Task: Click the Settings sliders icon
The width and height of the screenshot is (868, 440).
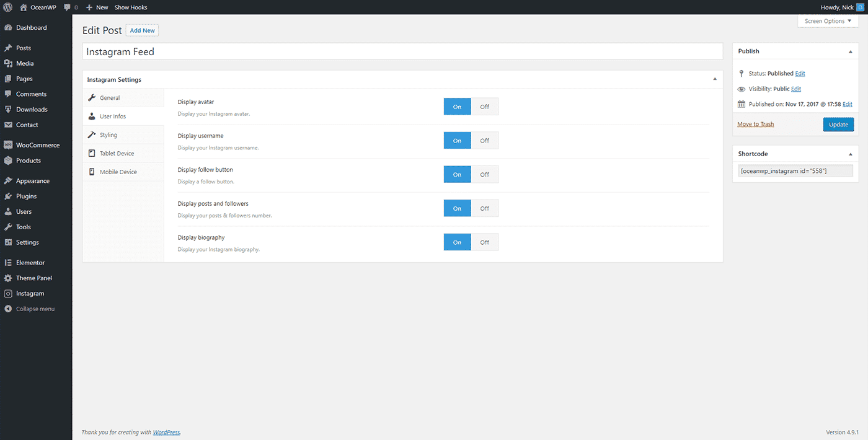Action: tap(8, 242)
